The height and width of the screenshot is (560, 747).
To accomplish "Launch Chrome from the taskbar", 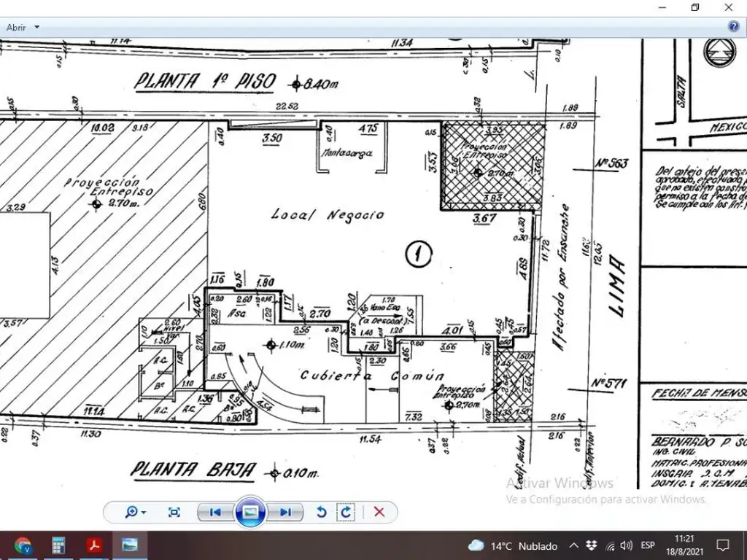I will pyautogui.click(x=23, y=545).
